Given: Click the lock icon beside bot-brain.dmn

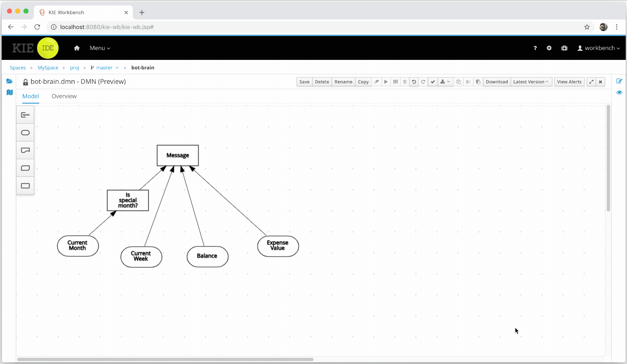Looking at the screenshot, I should click(x=25, y=82).
